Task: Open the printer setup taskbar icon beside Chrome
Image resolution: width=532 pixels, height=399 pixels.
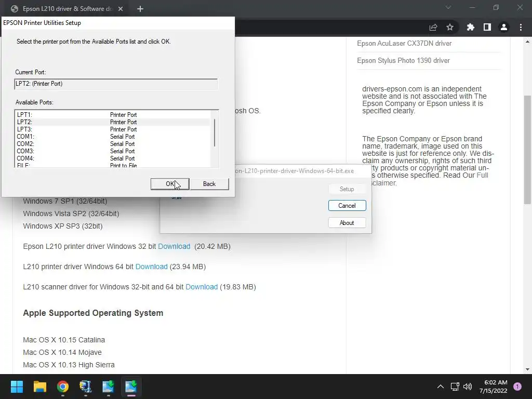Action: point(86,387)
